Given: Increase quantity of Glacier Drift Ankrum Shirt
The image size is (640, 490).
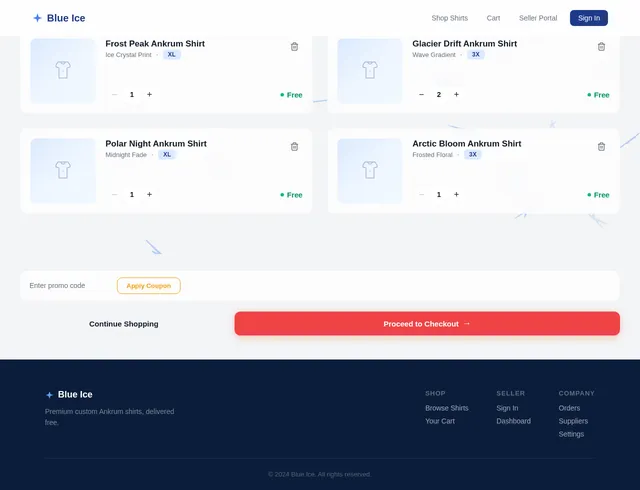Looking at the screenshot, I should point(456,94).
